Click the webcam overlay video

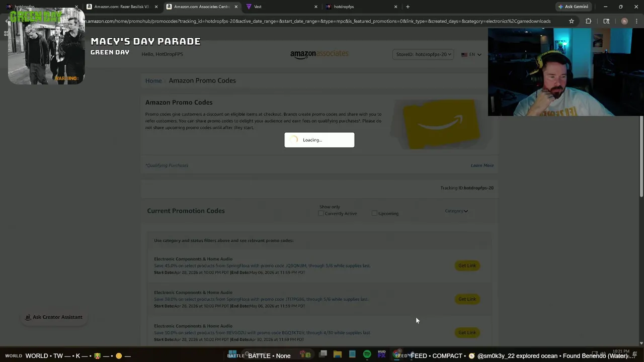(x=566, y=72)
